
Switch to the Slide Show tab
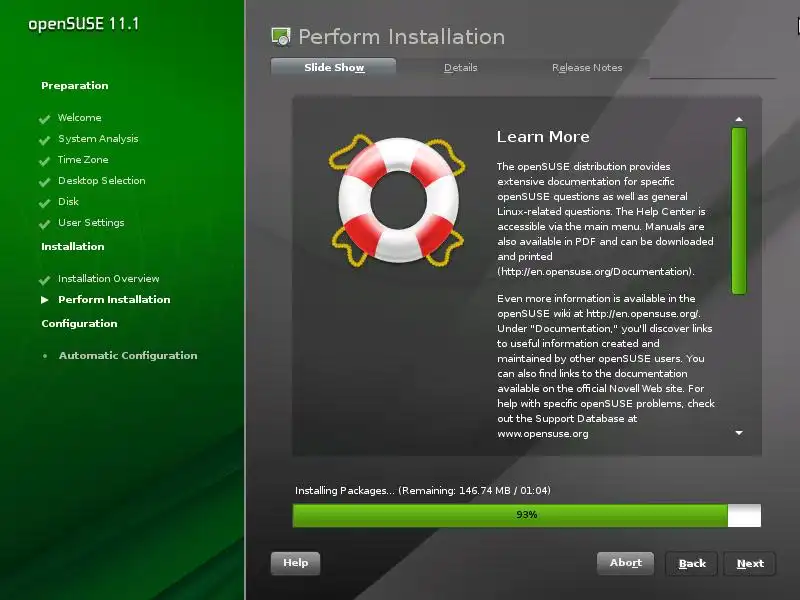pos(334,67)
